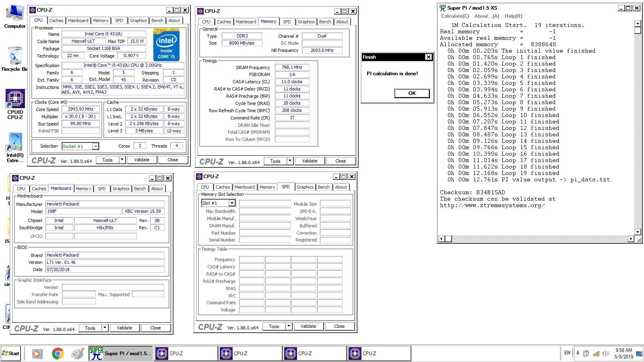The image size is (644, 362).
Task: Expand the Slot #1 memory slot dropdown
Action: pos(232,203)
